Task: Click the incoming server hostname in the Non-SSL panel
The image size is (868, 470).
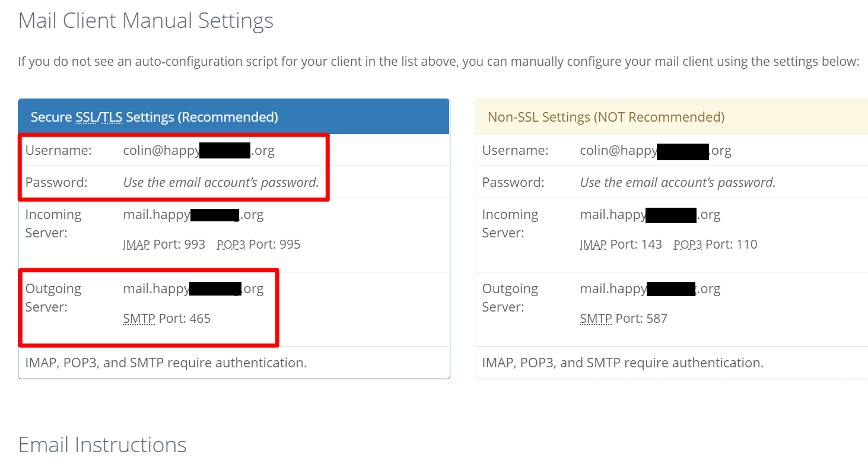Action: pyautogui.click(x=650, y=215)
